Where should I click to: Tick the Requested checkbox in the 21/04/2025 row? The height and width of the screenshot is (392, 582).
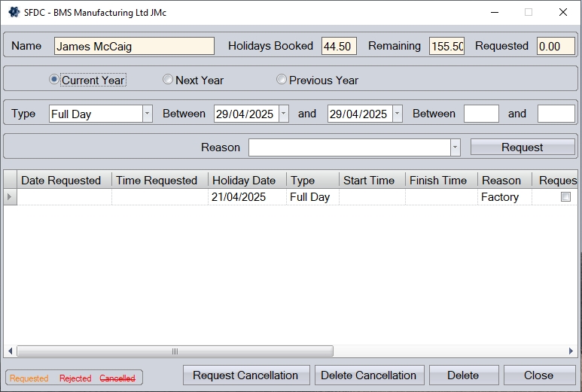click(565, 197)
